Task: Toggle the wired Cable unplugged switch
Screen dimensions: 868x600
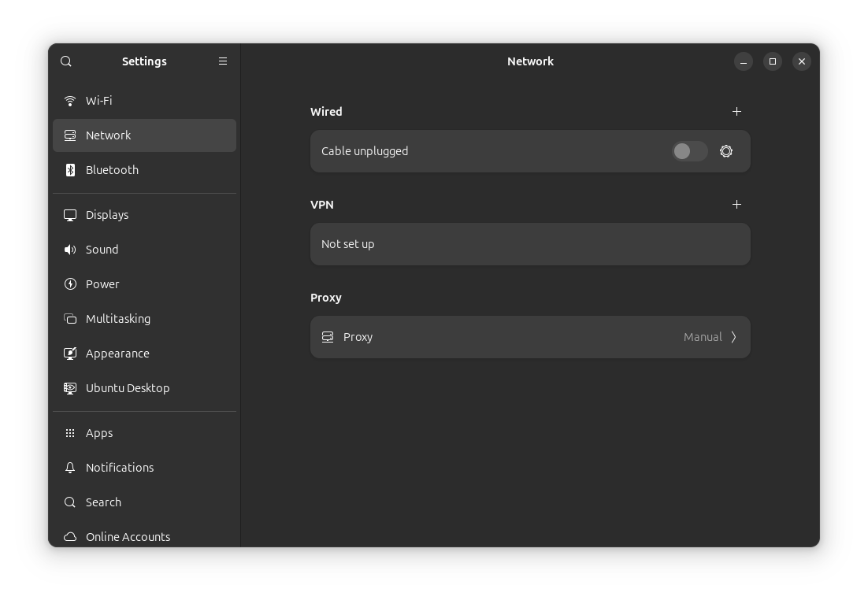Action: pos(689,151)
